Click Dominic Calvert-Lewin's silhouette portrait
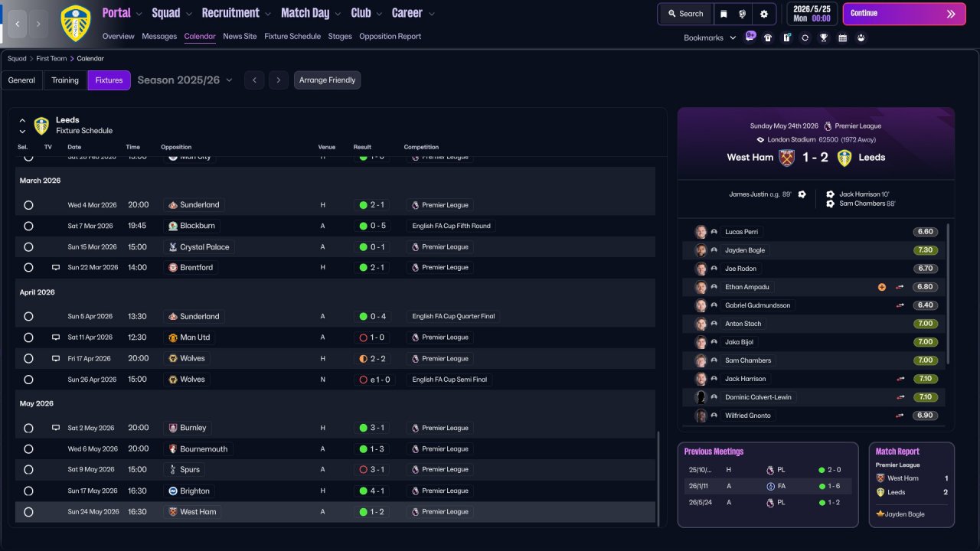980x551 pixels. 701,397
